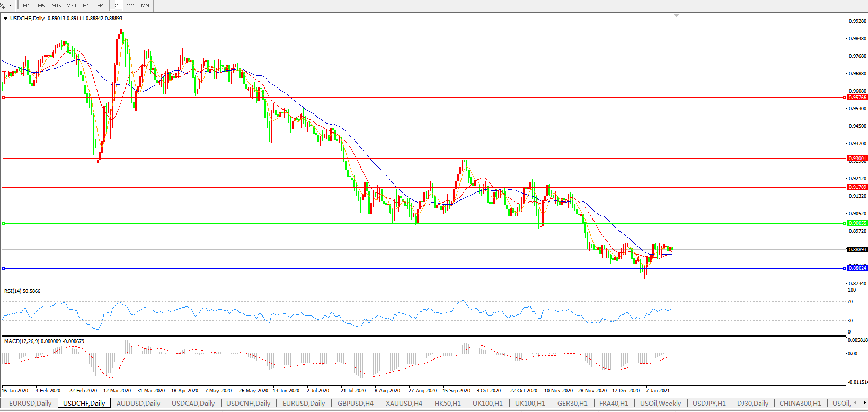The width and height of the screenshot is (868, 412).
Task: Switch to the M1 timeframe
Action: coord(26,6)
